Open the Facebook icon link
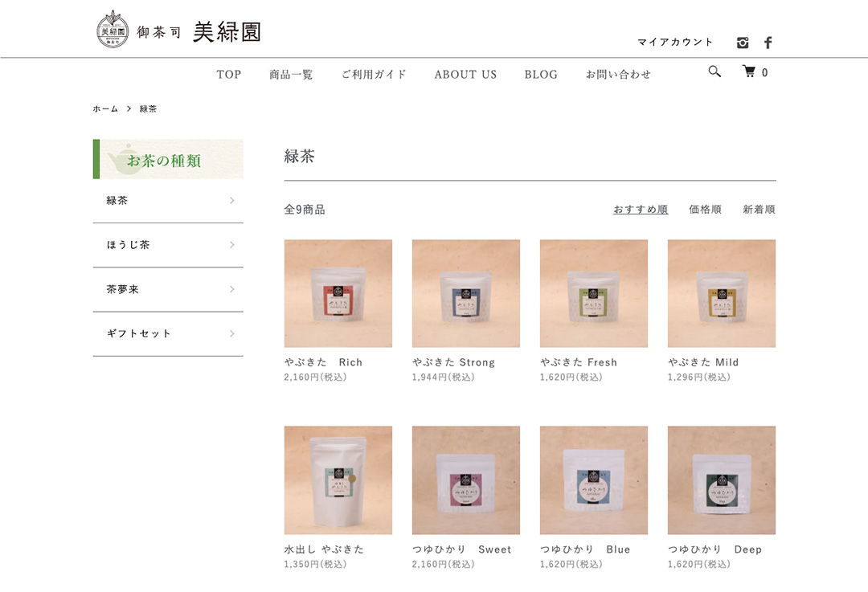 [x=768, y=43]
